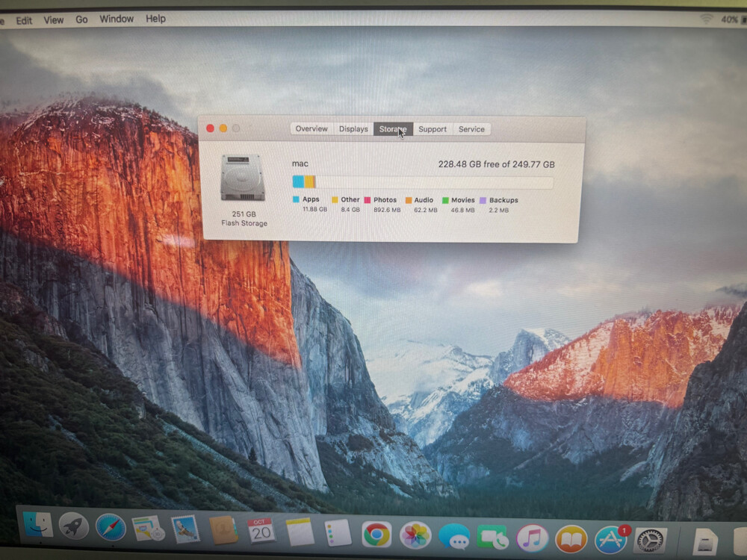
Task: Click the flash storage drive icon
Action: tap(243, 178)
